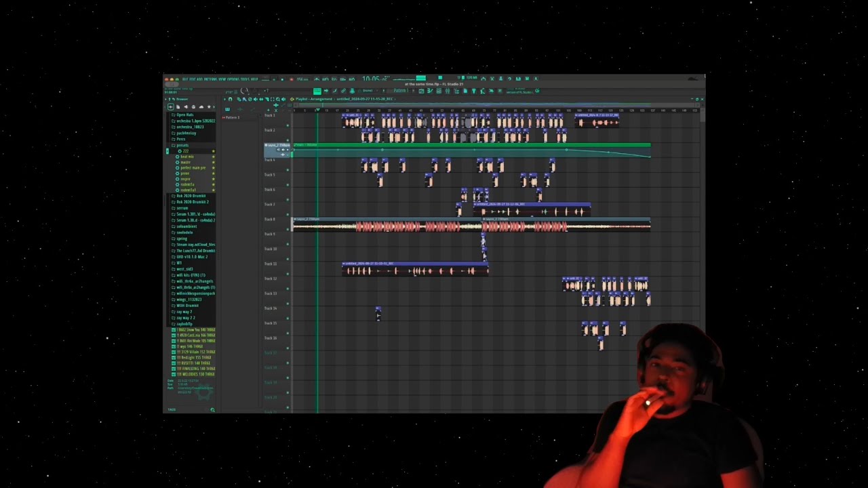Click the piano patterns icon in the picker
Viewport: 868px width, 488px height.
[x=227, y=109]
